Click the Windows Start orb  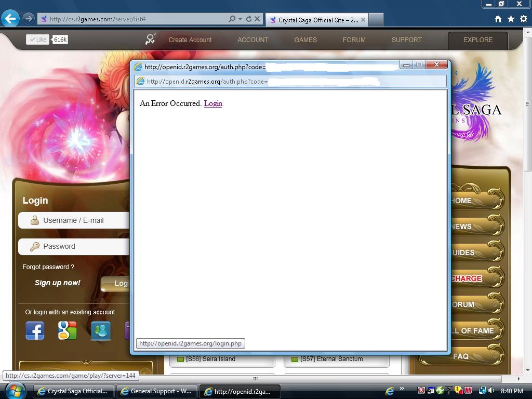click(15, 391)
